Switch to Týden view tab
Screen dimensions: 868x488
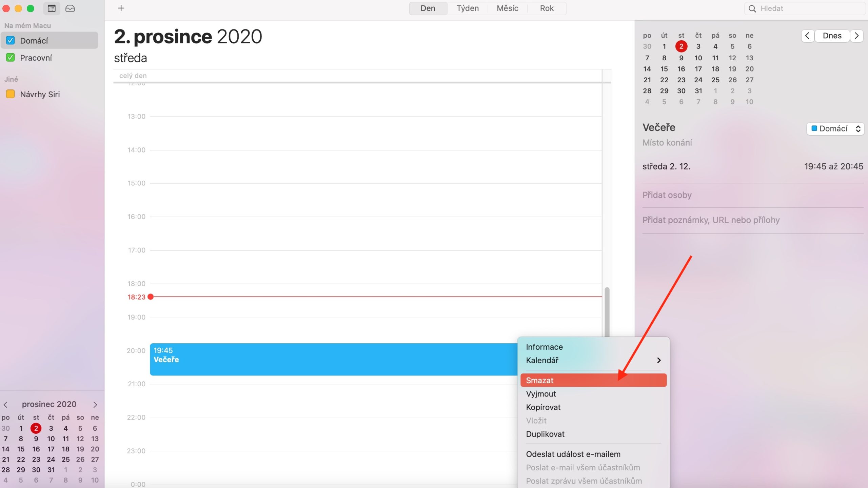468,8
